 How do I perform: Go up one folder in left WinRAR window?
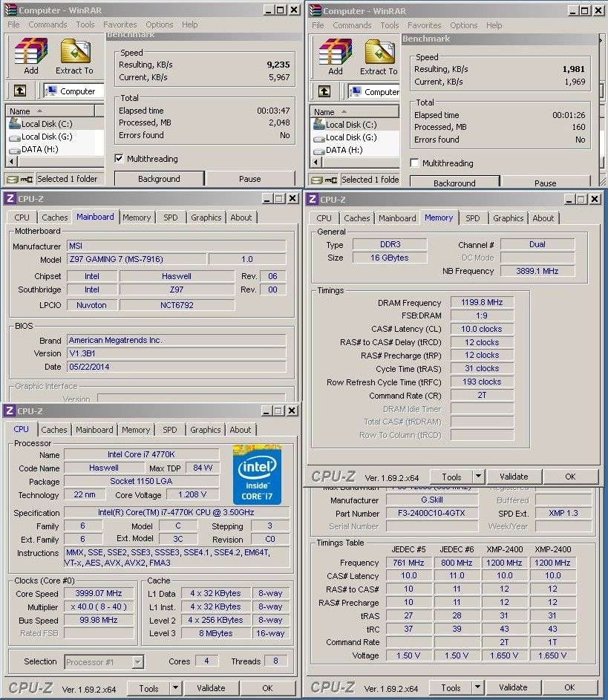19,91
